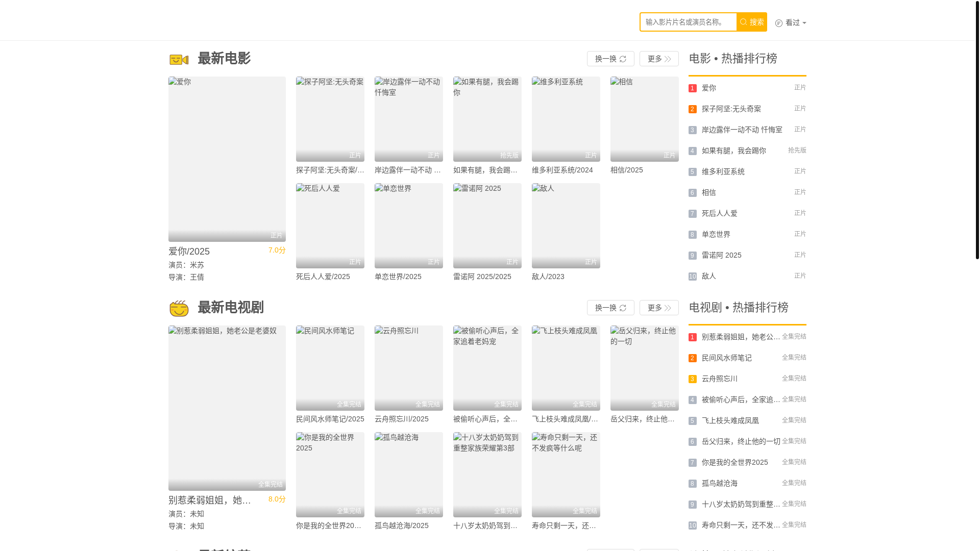Open the 民间风水师笔记 drama poster
This screenshot has height=551, width=980.
[330, 368]
